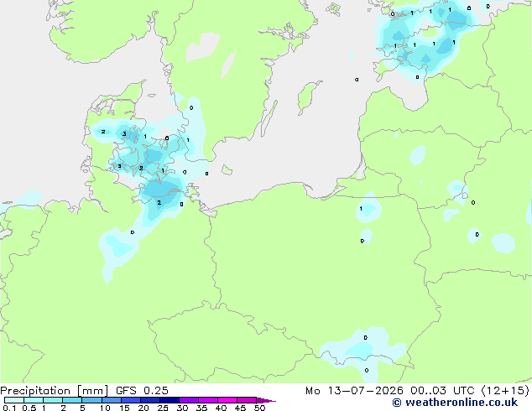Click the 1–2 mm legend color box
This screenshot has width=532, height=411.
tap(53, 400)
